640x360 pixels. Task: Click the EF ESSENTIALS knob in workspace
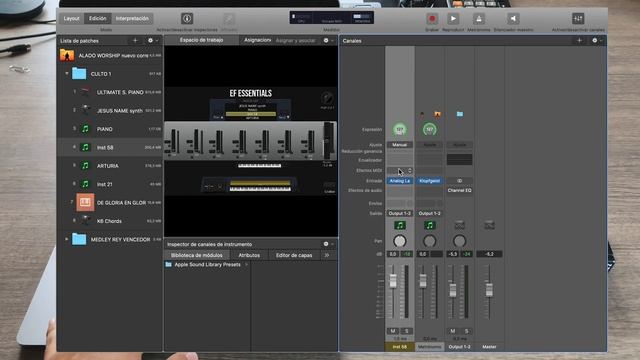coord(327,98)
